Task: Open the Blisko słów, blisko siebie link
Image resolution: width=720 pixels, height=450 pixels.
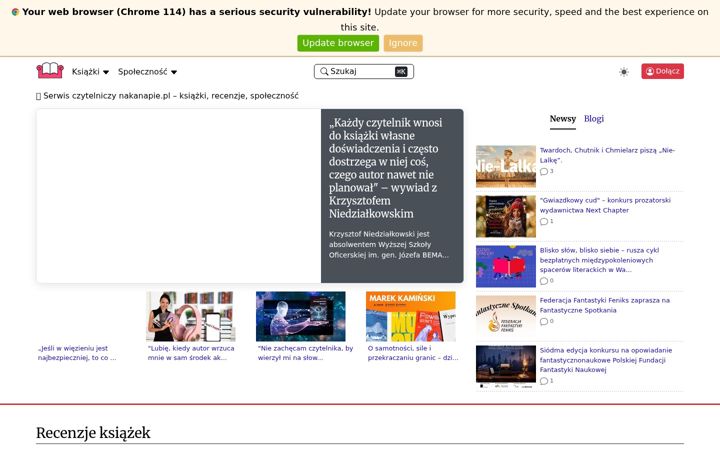Action: 599,260
